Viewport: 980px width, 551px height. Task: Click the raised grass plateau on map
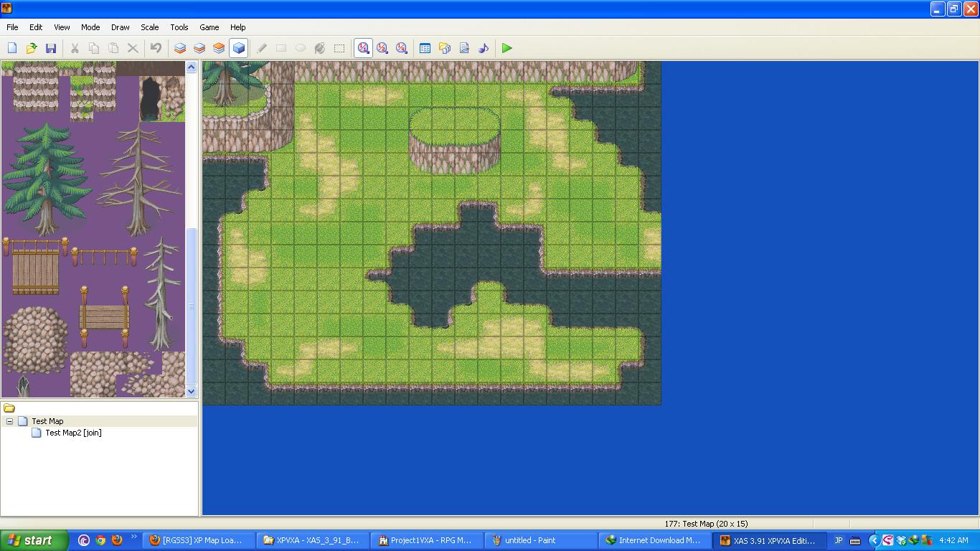coord(454,139)
